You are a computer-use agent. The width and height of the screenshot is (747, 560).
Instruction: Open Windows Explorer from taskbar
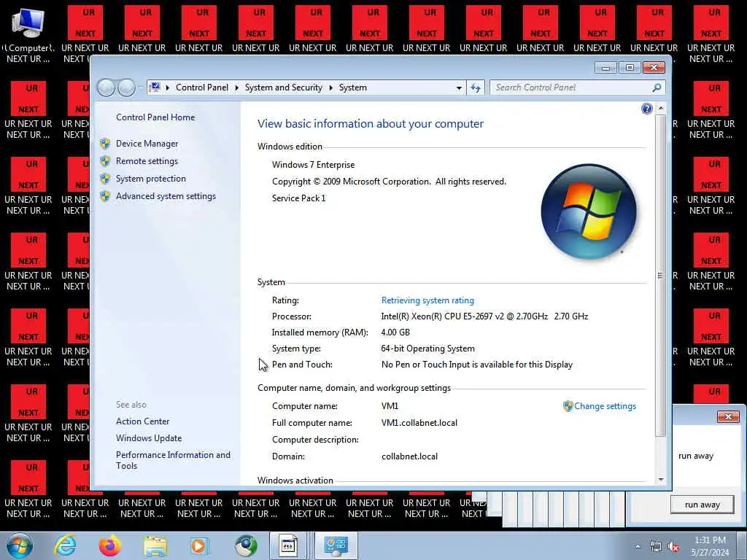155,545
